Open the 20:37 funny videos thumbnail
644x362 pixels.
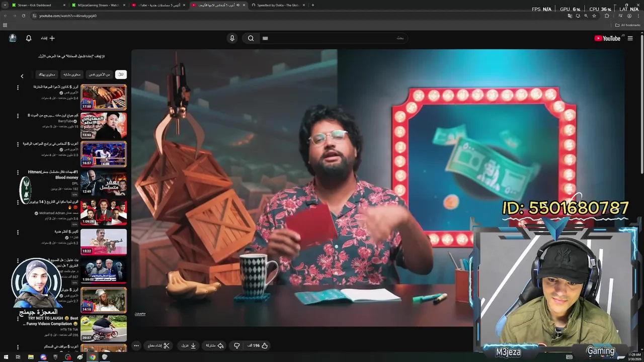coord(104,328)
